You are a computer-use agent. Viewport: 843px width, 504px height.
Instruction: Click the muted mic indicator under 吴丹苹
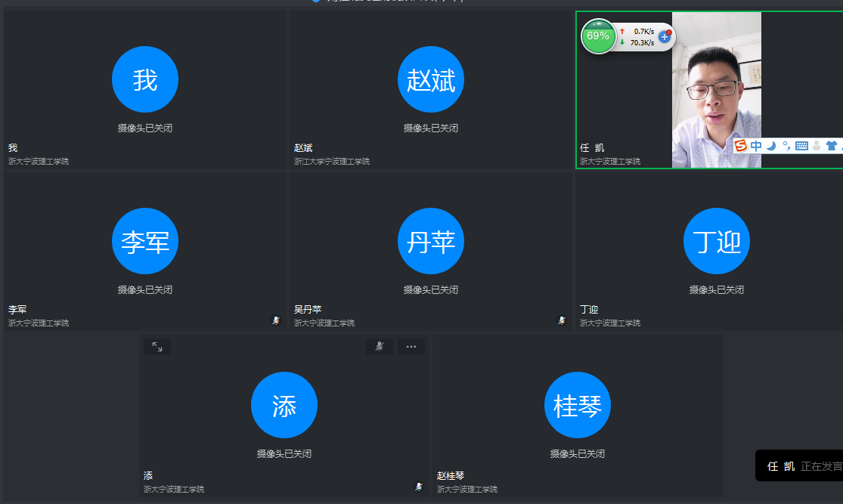coord(562,320)
